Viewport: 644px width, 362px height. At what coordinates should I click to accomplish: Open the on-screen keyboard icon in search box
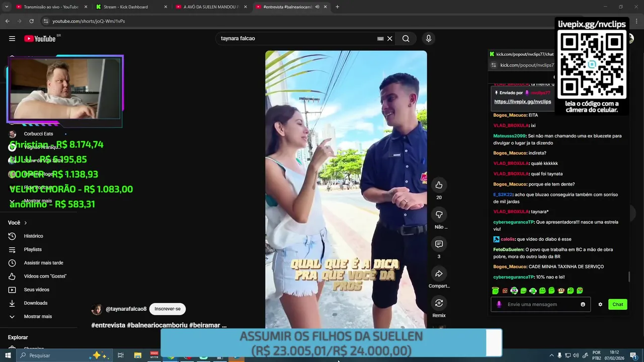click(x=380, y=39)
